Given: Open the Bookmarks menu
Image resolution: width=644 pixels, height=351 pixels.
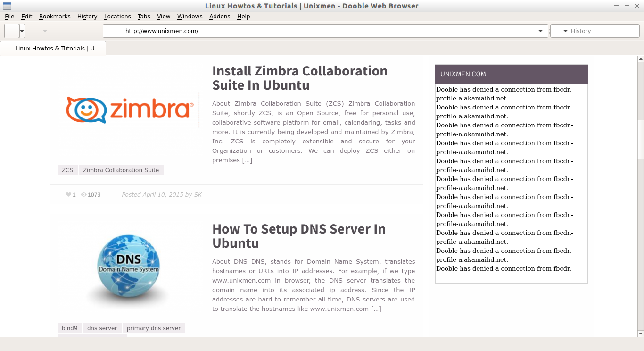Looking at the screenshot, I should point(55,16).
